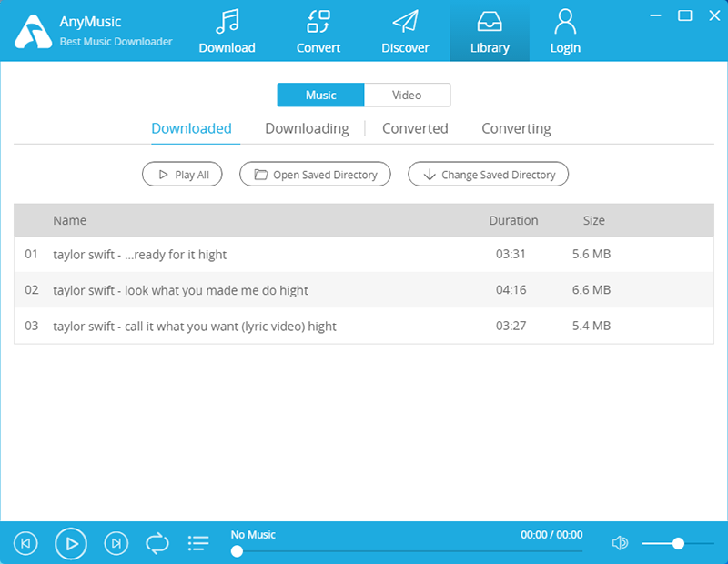Click the 6.6 MB size value

pos(591,289)
